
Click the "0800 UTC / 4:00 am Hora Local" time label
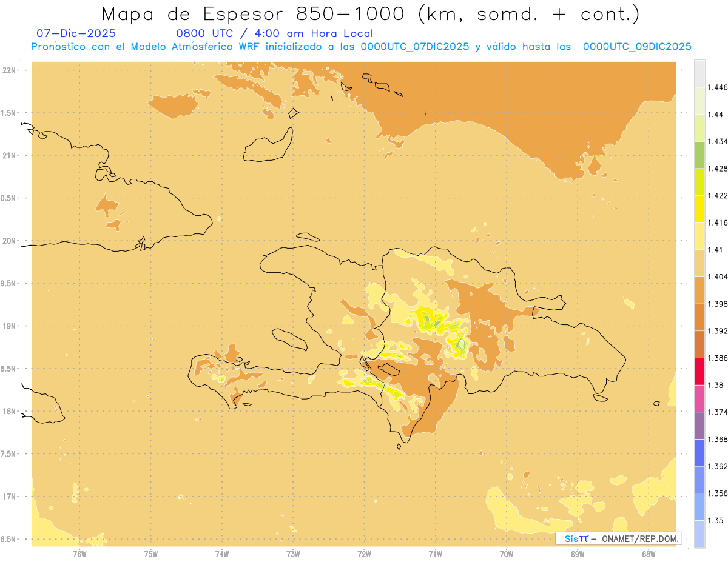(x=274, y=33)
